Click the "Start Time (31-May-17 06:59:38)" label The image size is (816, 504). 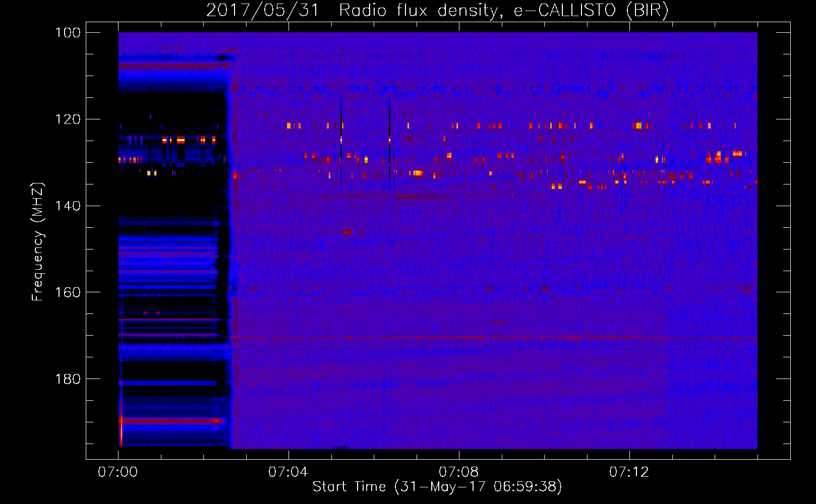point(437,487)
